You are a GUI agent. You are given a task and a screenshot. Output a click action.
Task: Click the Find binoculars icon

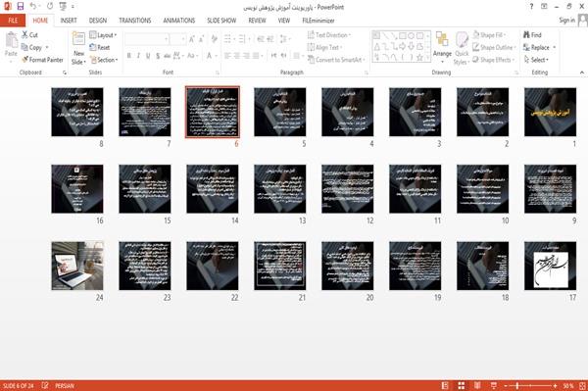[x=526, y=35]
